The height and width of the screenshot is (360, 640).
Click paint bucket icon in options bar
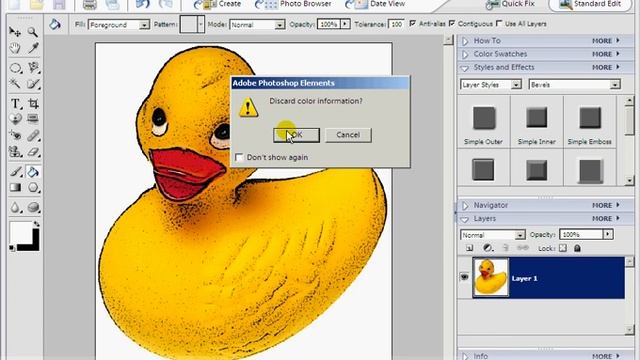pyautogui.click(x=55, y=24)
